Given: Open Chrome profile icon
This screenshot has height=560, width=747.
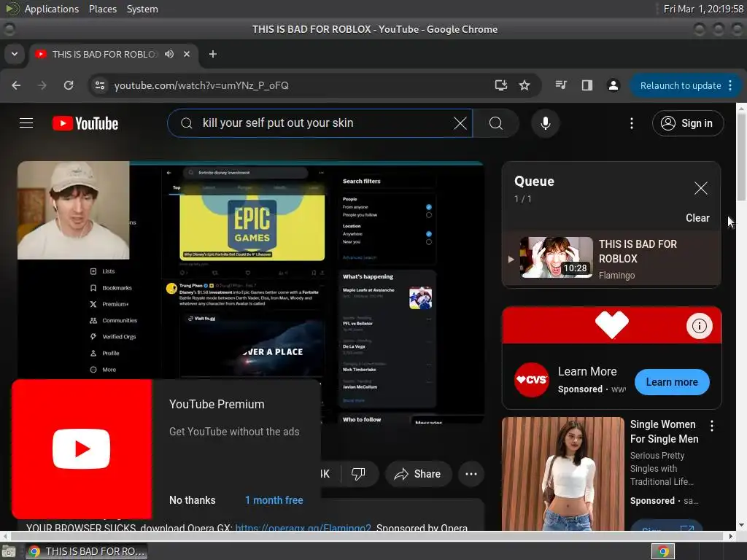Looking at the screenshot, I should pos(613,85).
